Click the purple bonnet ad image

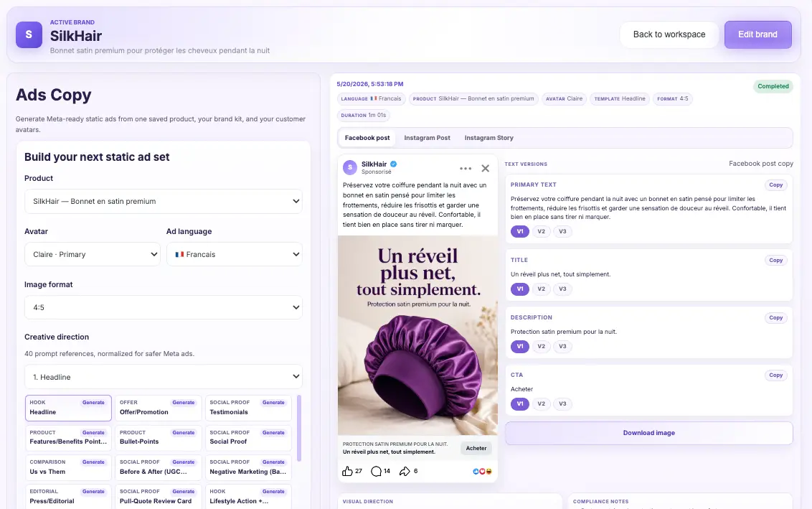pyautogui.click(x=417, y=335)
